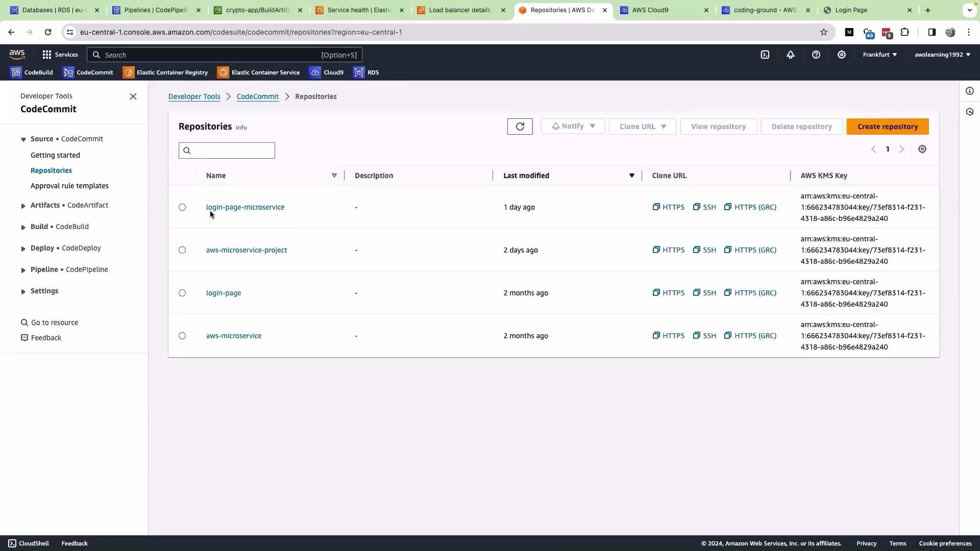
Task: Click the Create repository button
Action: click(888, 127)
